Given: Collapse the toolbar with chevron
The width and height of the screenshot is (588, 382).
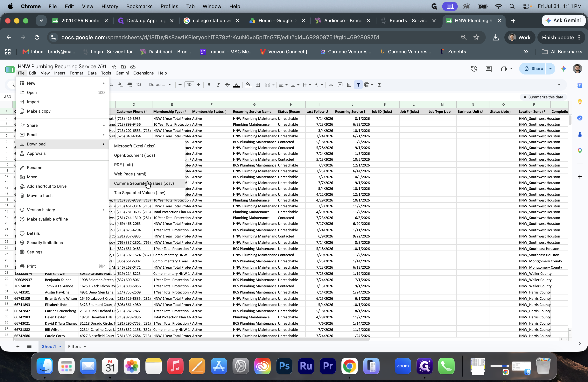Looking at the screenshot, I should tap(559, 85).
